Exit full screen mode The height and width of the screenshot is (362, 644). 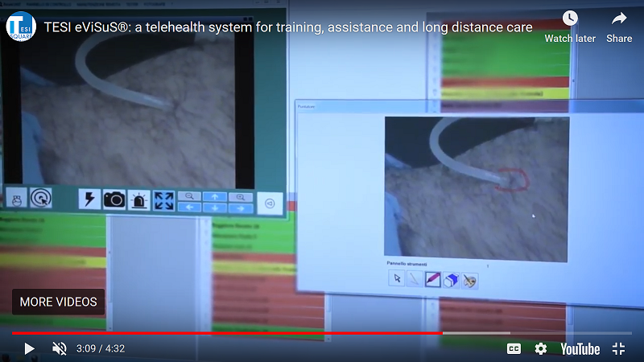[618, 349]
